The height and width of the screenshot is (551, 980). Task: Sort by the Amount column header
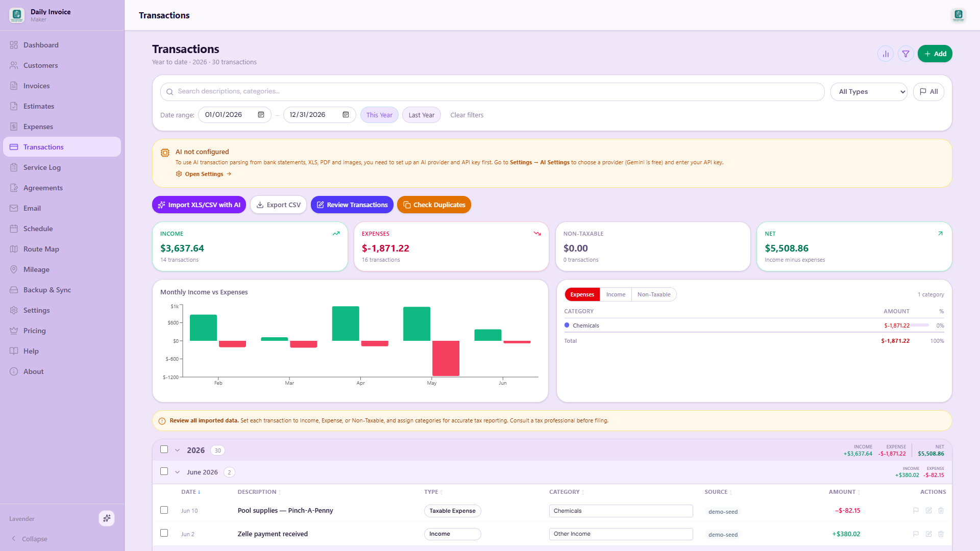(x=844, y=492)
